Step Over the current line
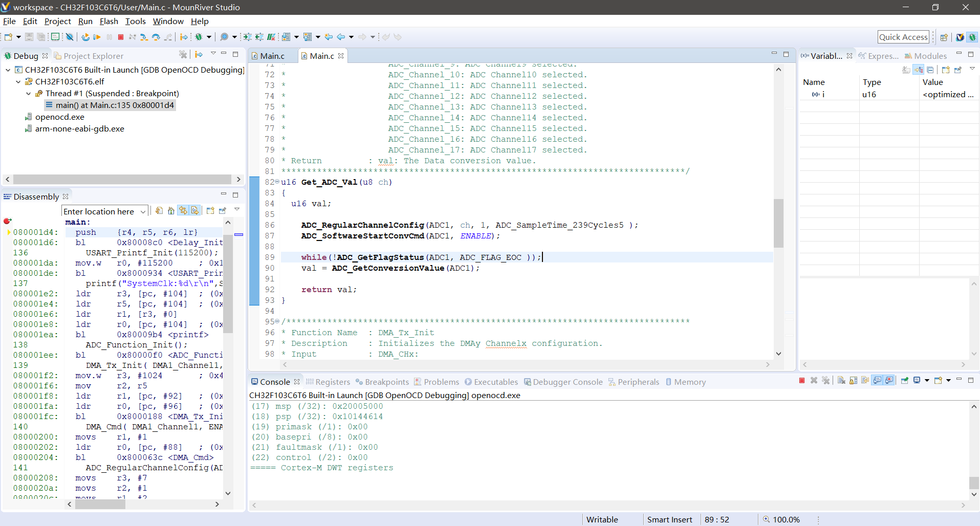Image resolution: width=980 pixels, height=526 pixels. (156, 37)
